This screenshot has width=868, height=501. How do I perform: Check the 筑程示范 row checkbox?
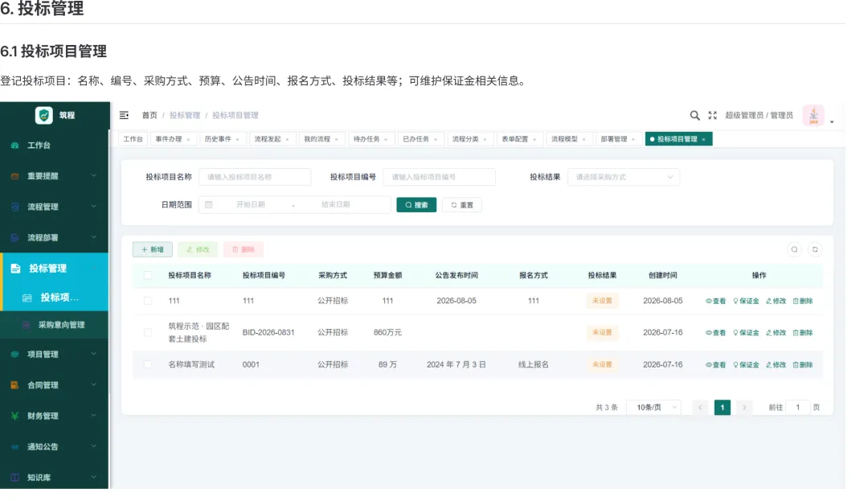148,332
